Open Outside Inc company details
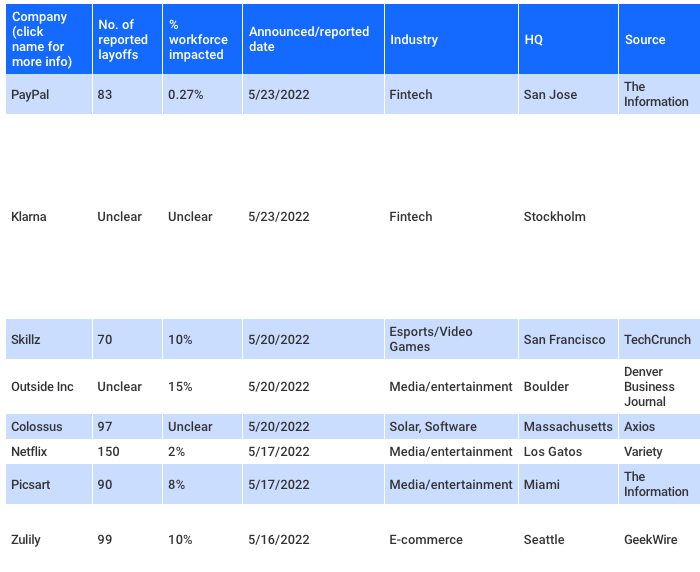This screenshot has height=572, width=700. [x=42, y=386]
